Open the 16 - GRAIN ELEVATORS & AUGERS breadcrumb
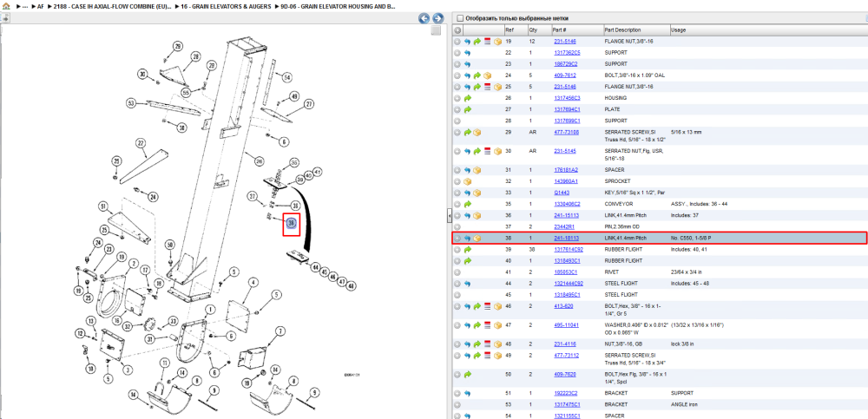Viewport: 868px width, 419px height. (x=226, y=7)
